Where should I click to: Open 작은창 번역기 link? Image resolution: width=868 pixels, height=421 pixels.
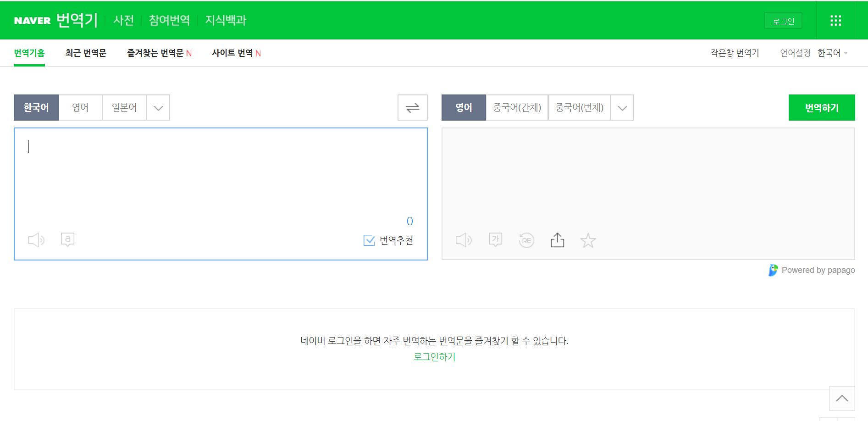pos(735,53)
